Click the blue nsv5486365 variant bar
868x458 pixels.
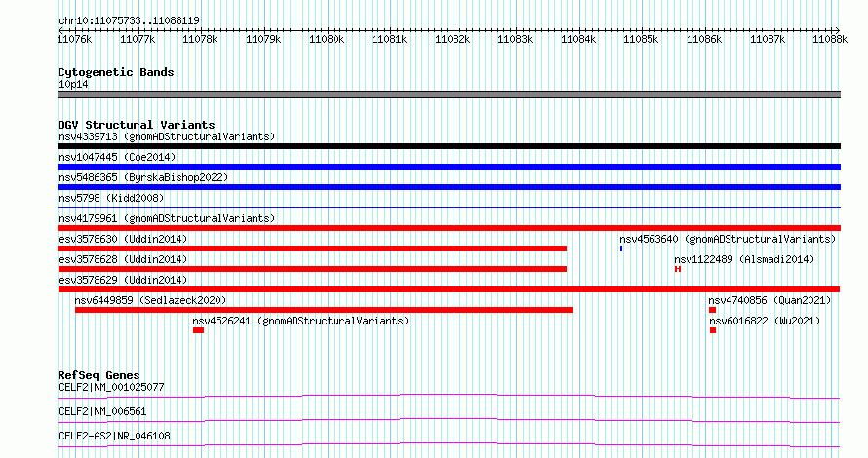[x=449, y=187]
